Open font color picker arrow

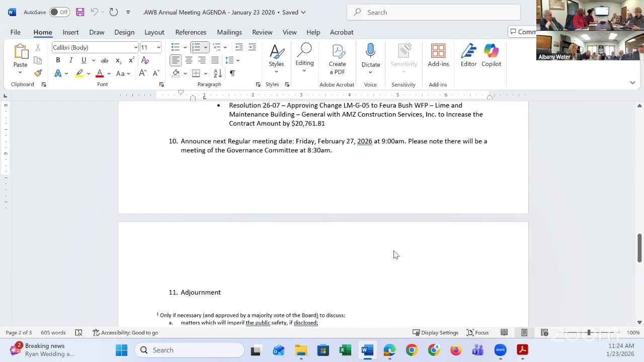click(x=109, y=73)
